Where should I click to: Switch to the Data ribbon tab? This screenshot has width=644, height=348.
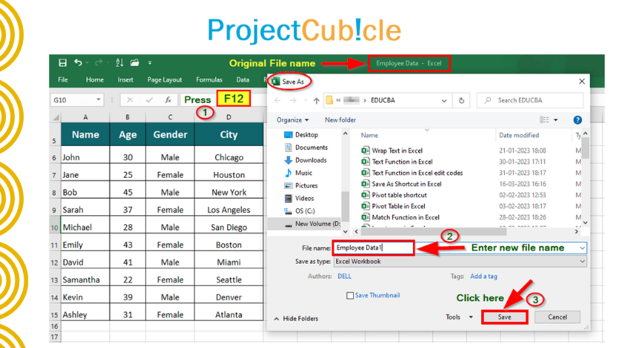pyautogui.click(x=243, y=80)
